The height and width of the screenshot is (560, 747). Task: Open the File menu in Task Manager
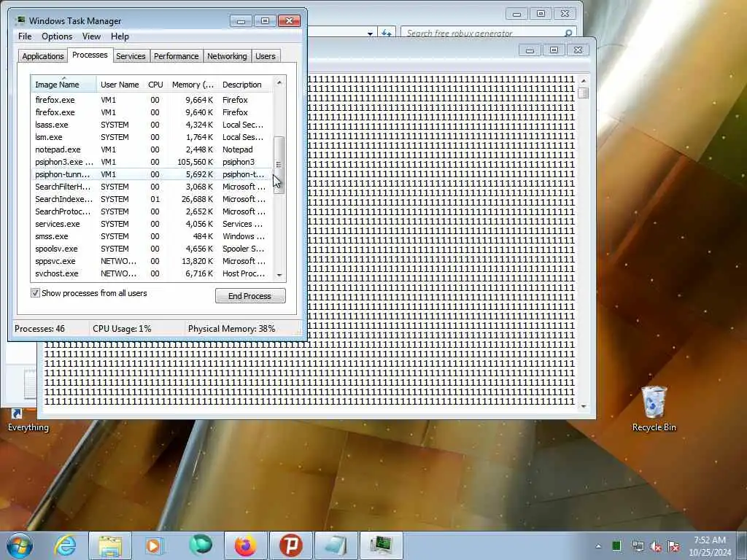coord(25,36)
